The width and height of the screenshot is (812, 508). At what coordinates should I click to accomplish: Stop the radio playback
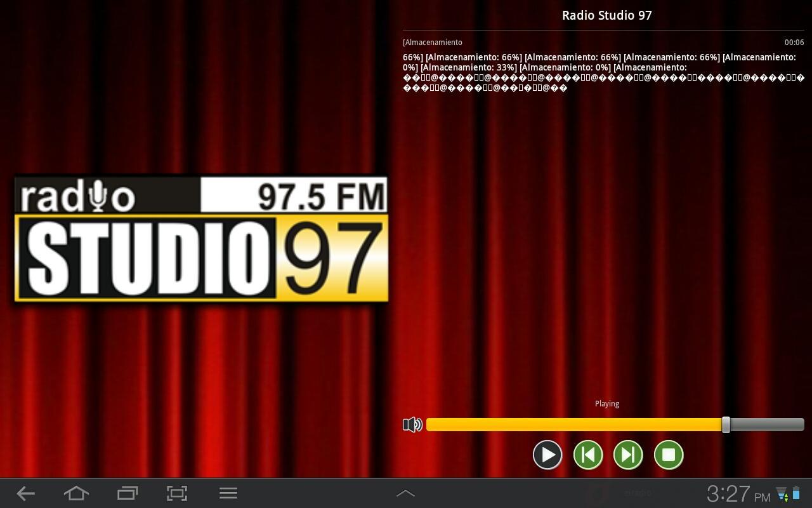pyautogui.click(x=669, y=455)
